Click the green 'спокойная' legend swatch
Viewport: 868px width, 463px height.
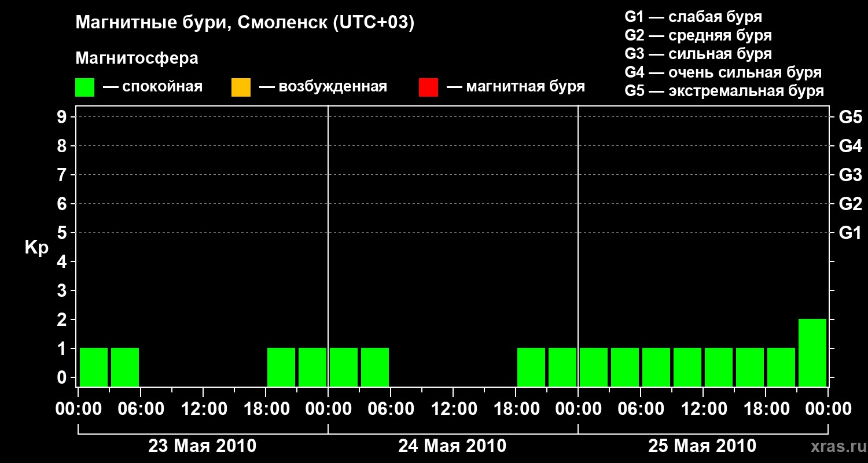[x=85, y=87]
